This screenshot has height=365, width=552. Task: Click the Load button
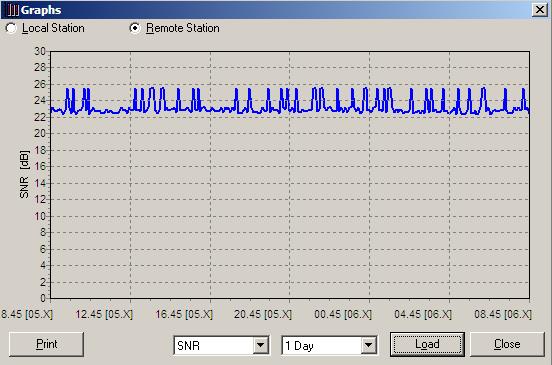[427, 344]
